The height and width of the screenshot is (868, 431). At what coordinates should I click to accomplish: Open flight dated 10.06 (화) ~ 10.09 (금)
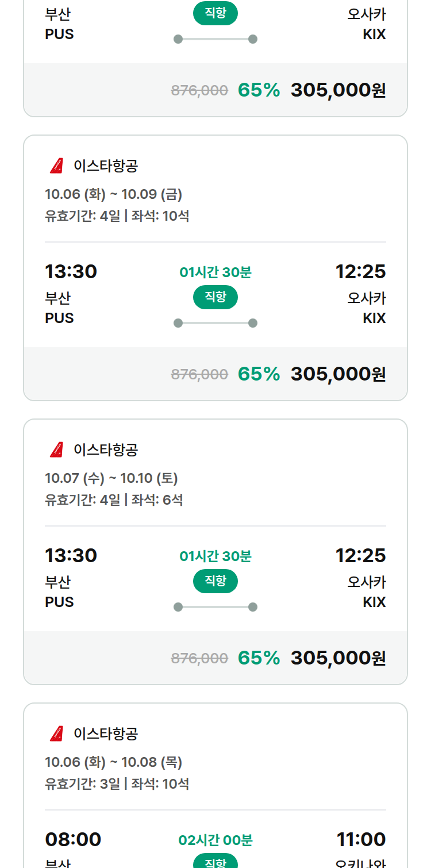coord(215,268)
